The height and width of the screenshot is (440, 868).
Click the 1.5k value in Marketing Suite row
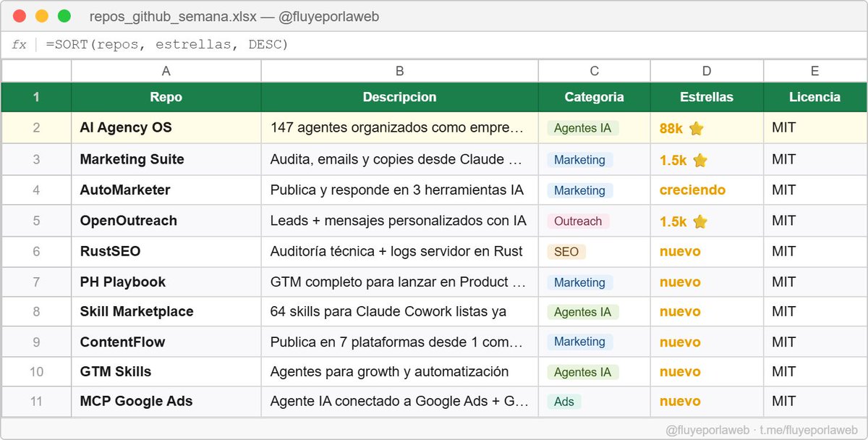pyautogui.click(x=673, y=161)
